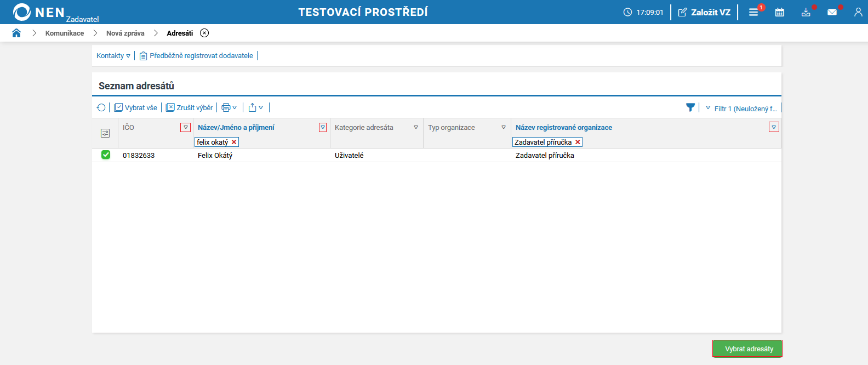Open the user profile icon
Screen dimensions: 868x365
pyautogui.click(x=858, y=12)
